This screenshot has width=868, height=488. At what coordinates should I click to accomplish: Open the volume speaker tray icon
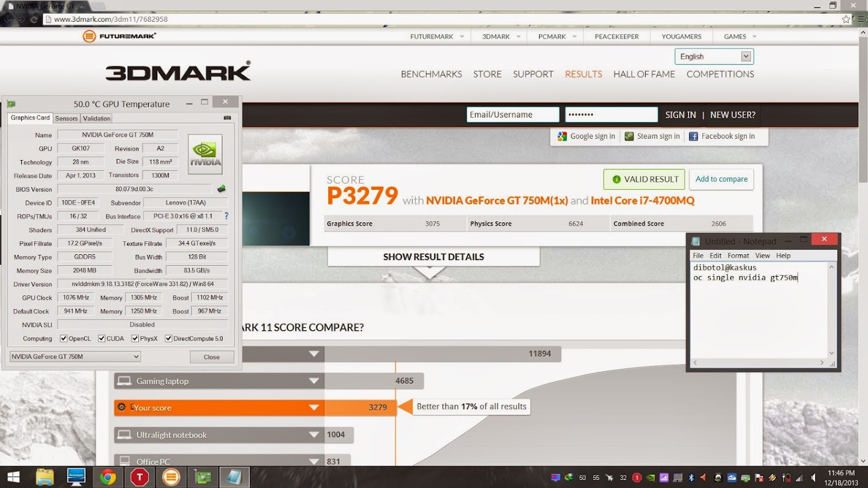click(x=813, y=478)
